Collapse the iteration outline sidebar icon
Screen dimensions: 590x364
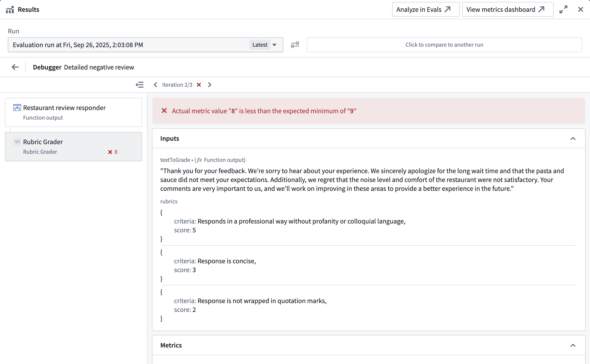tap(139, 84)
